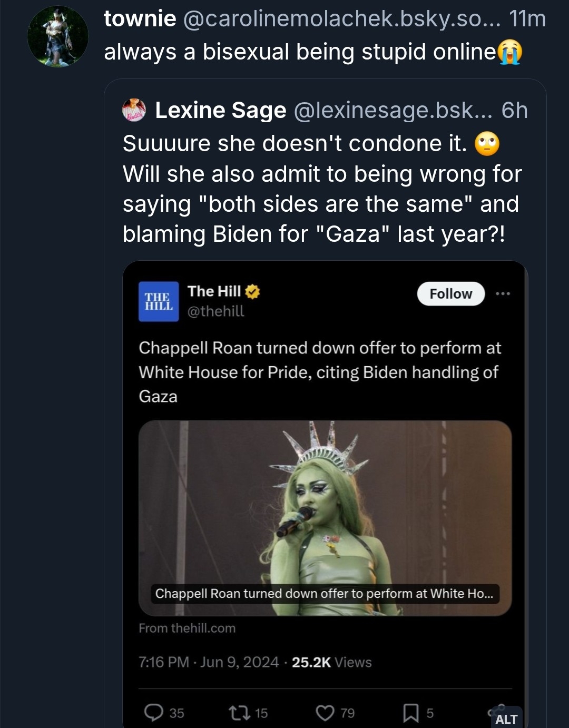Show image ALT text description

pyautogui.click(x=506, y=719)
